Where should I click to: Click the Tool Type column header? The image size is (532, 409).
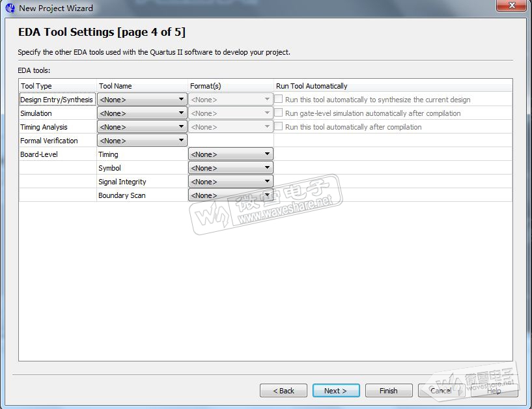coord(58,86)
